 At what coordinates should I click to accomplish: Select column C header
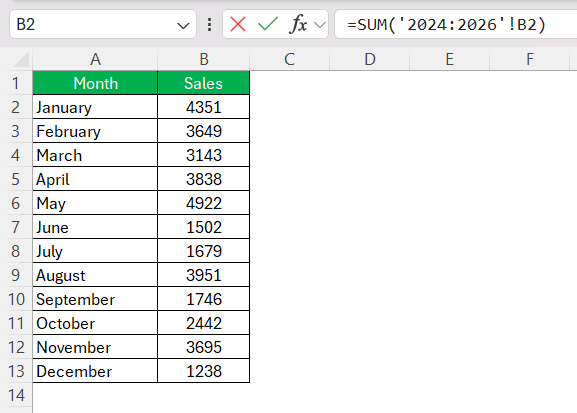[x=290, y=59]
